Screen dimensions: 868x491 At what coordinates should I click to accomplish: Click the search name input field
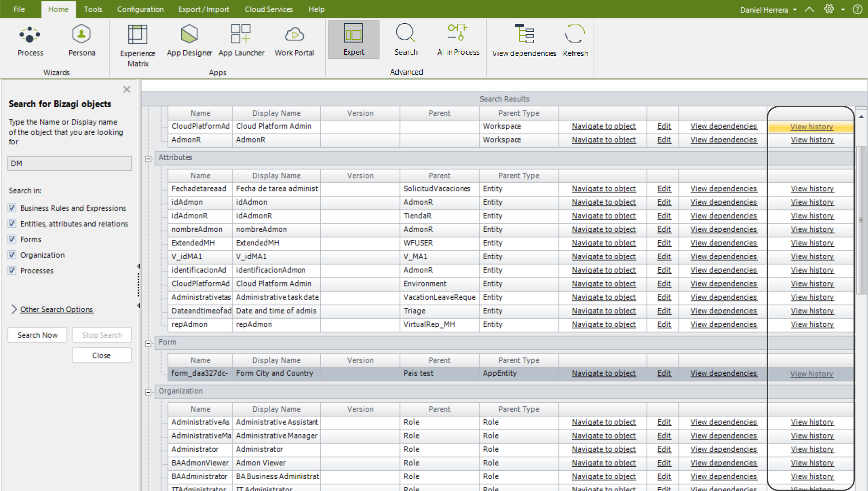tap(69, 163)
